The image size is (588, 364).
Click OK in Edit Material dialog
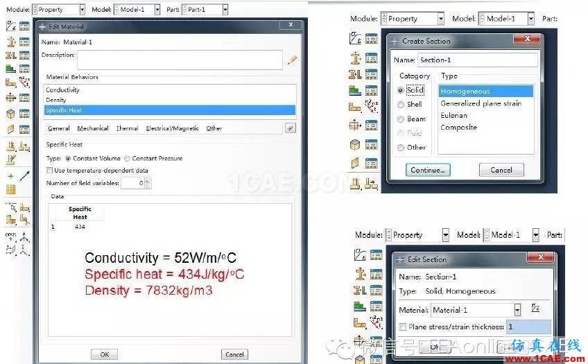click(x=104, y=354)
